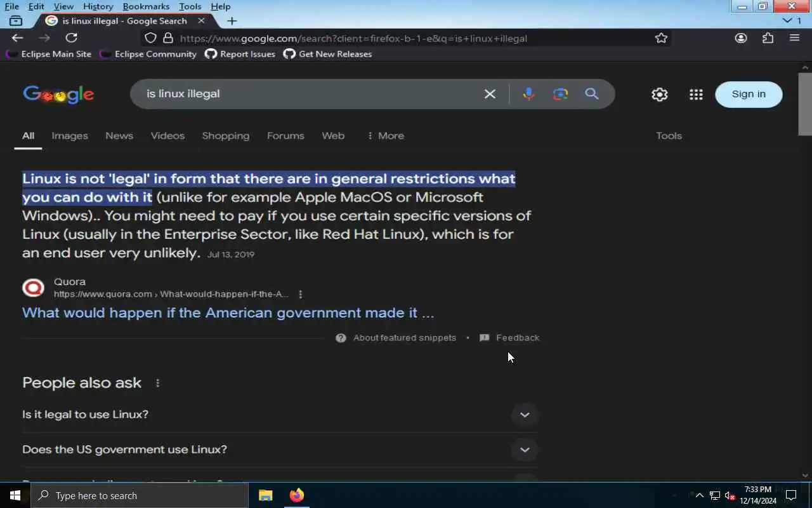Screen dimensions: 812x508
Task: Open options dots beside People also ask
Action: coord(157,383)
